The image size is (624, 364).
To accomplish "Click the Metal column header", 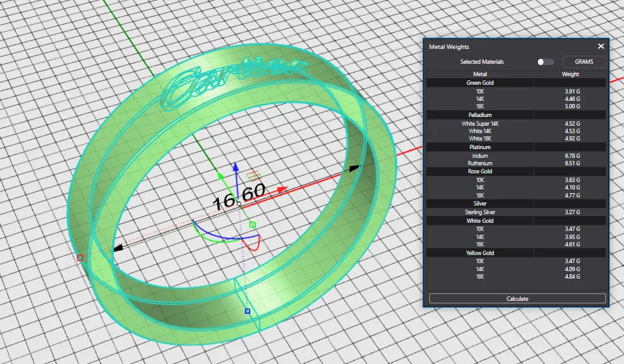I will [480, 74].
